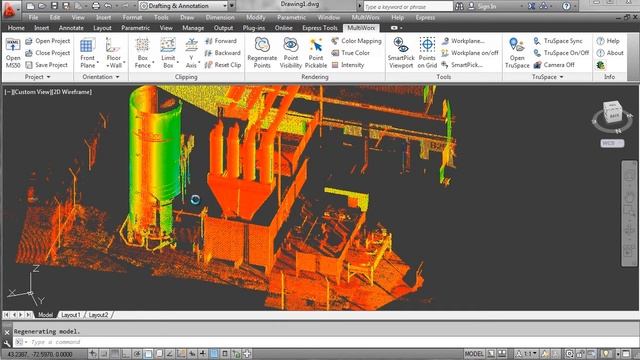Activate the Limit Box clipping tool

pos(168,53)
